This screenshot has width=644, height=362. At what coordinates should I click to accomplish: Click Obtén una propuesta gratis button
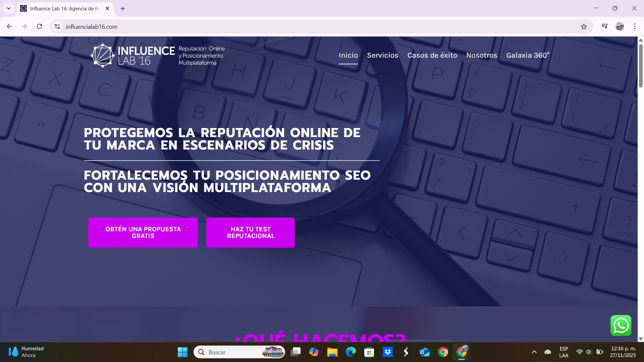(143, 233)
